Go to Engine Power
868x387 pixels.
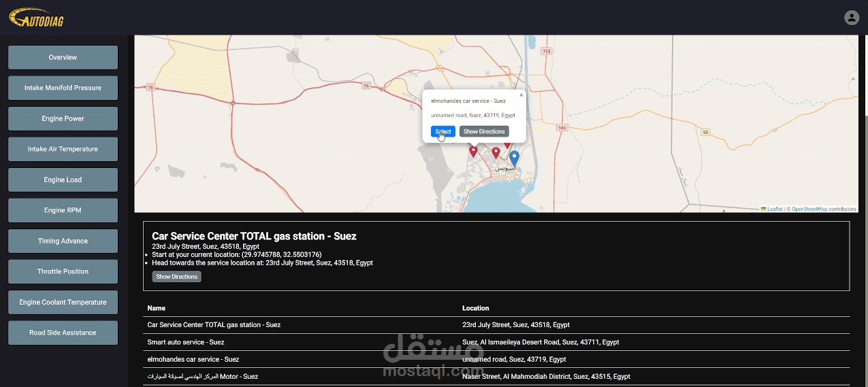pyautogui.click(x=63, y=118)
